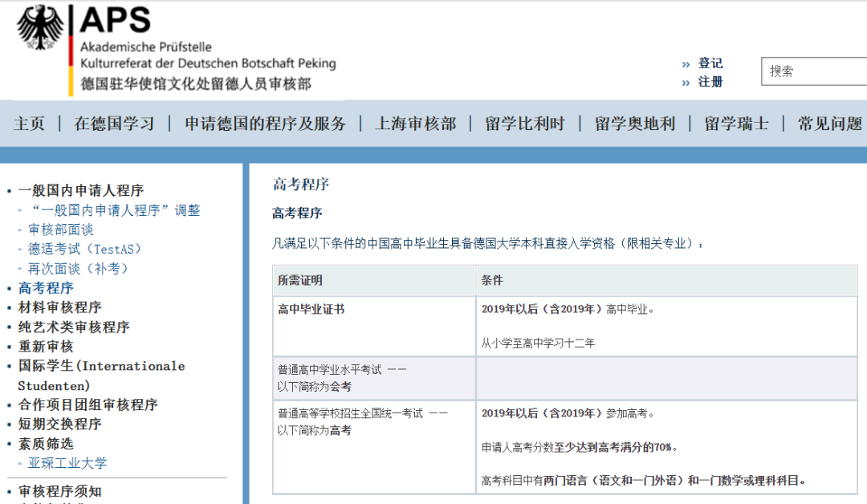Select 材料审核程序 in the sidebar
This screenshot has width=867, height=504.
59,307
